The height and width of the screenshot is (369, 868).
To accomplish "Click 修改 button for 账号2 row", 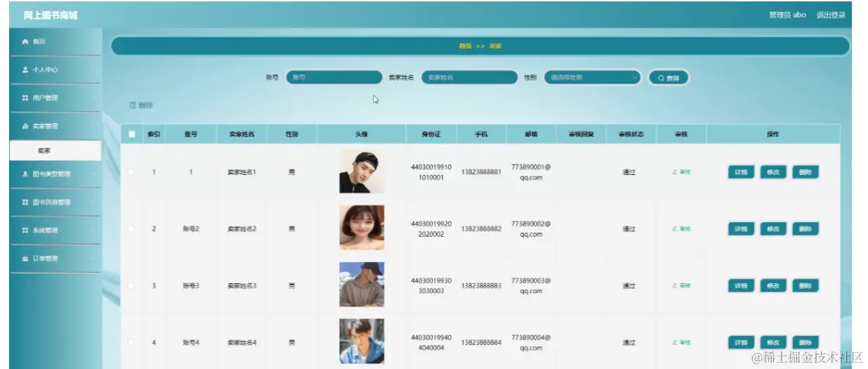I will (773, 229).
